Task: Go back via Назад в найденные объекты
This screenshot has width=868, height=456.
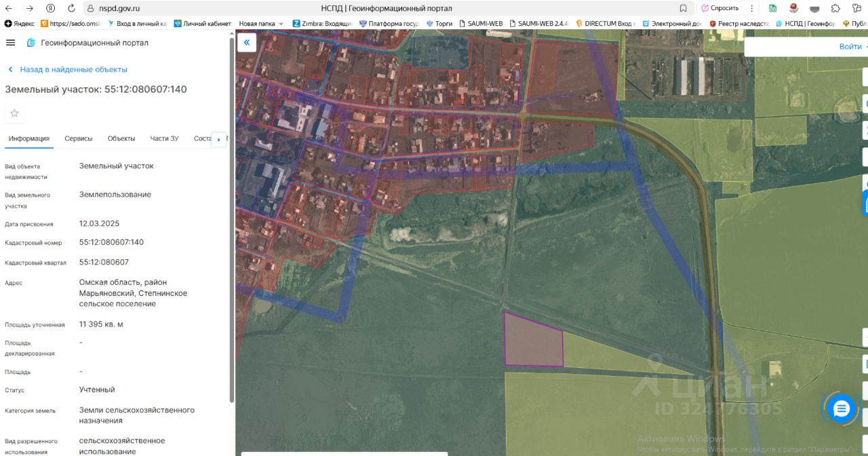Action: pyautogui.click(x=67, y=69)
